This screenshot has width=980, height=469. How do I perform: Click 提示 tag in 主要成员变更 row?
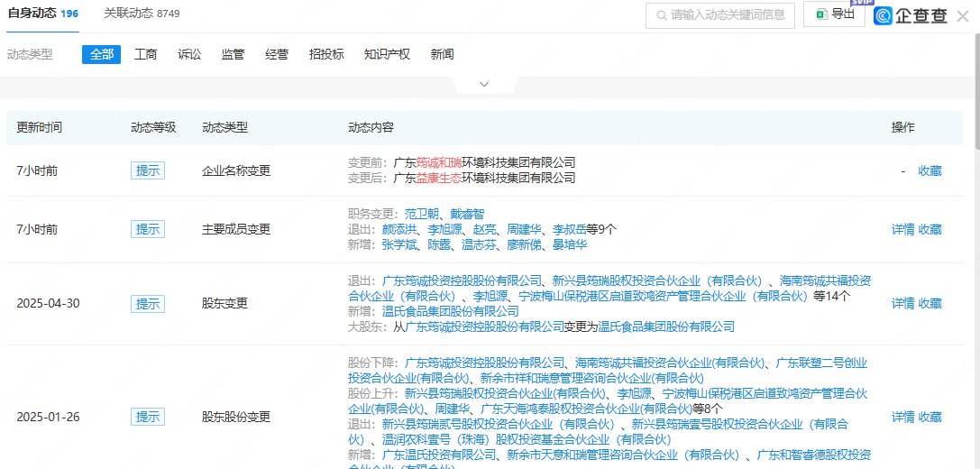tap(148, 229)
